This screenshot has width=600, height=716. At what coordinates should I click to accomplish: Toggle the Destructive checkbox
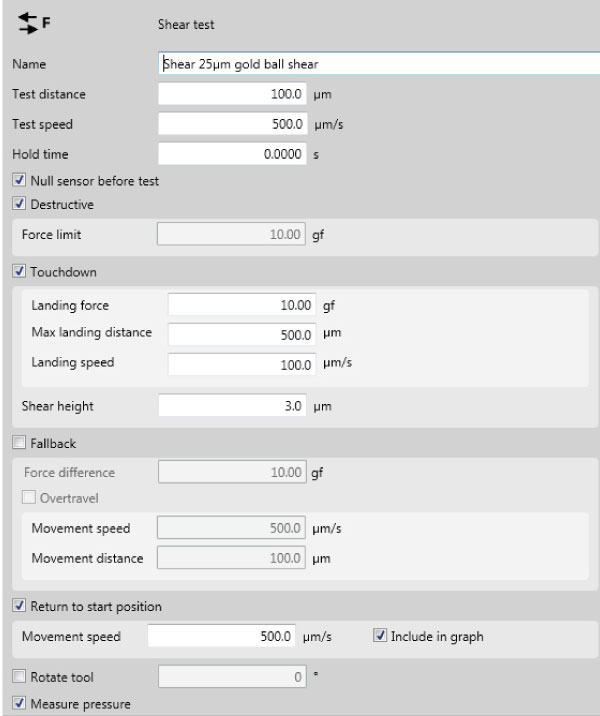[x=17, y=204]
